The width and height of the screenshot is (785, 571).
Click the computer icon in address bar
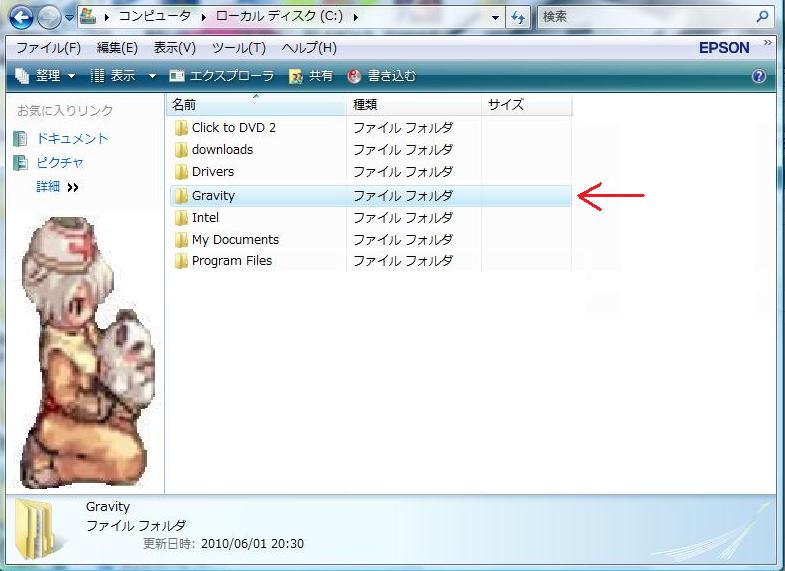pyautogui.click(x=88, y=16)
